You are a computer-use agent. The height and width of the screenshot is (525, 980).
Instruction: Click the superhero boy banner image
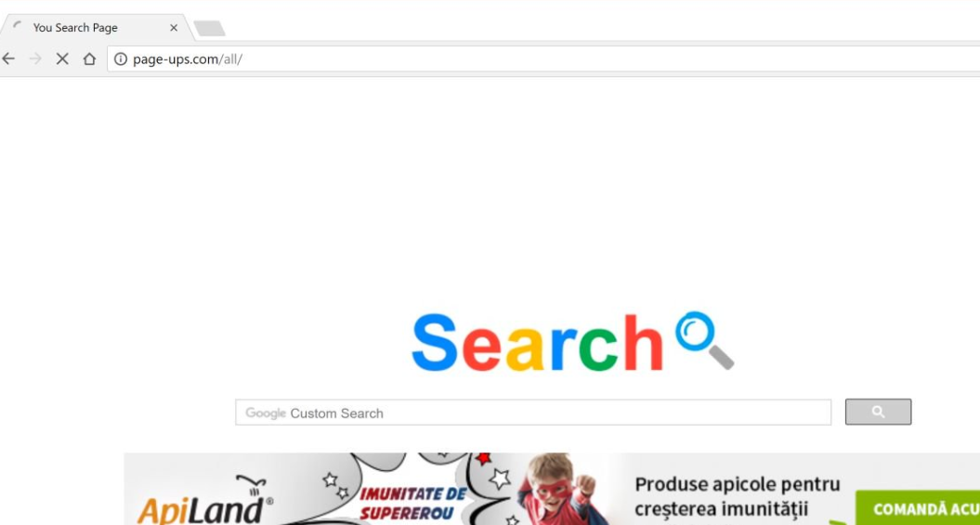559,490
